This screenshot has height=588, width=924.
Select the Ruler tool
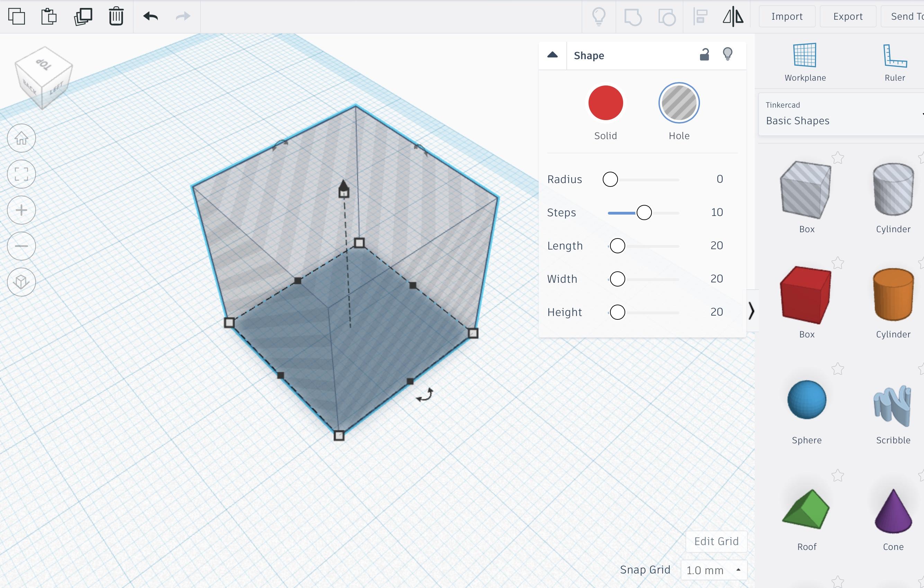tap(895, 62)
